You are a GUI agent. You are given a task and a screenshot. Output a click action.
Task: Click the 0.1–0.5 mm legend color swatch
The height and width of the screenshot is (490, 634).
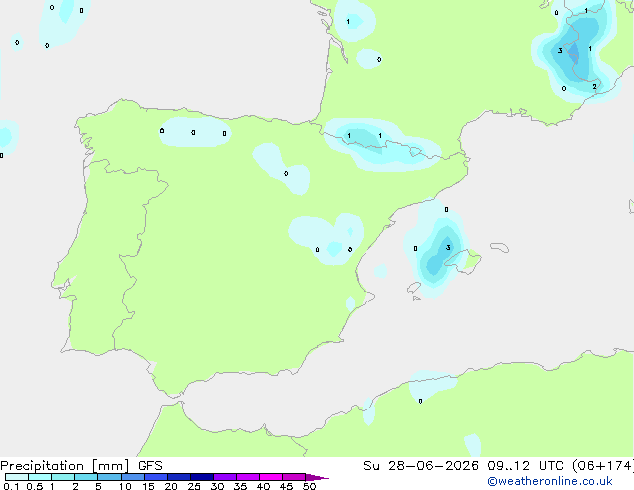pyautogui.click(x=17, y=477)
